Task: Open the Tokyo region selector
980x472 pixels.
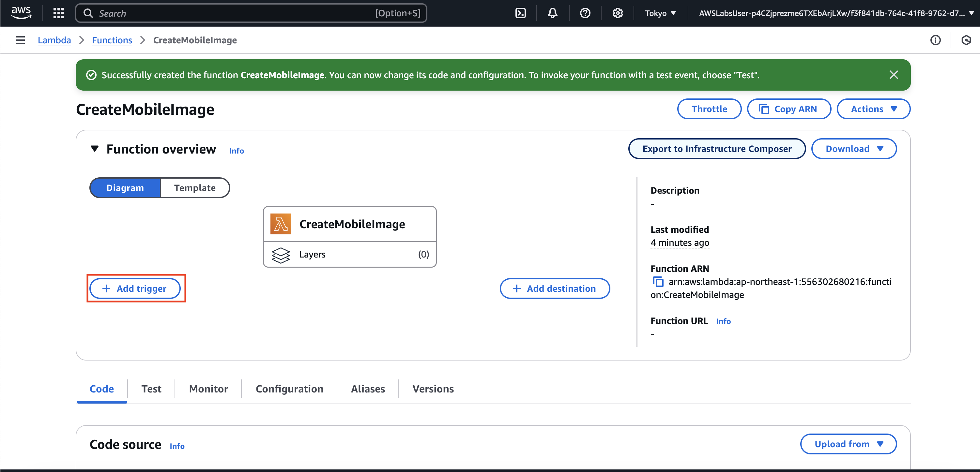Action: pos(660,13)
